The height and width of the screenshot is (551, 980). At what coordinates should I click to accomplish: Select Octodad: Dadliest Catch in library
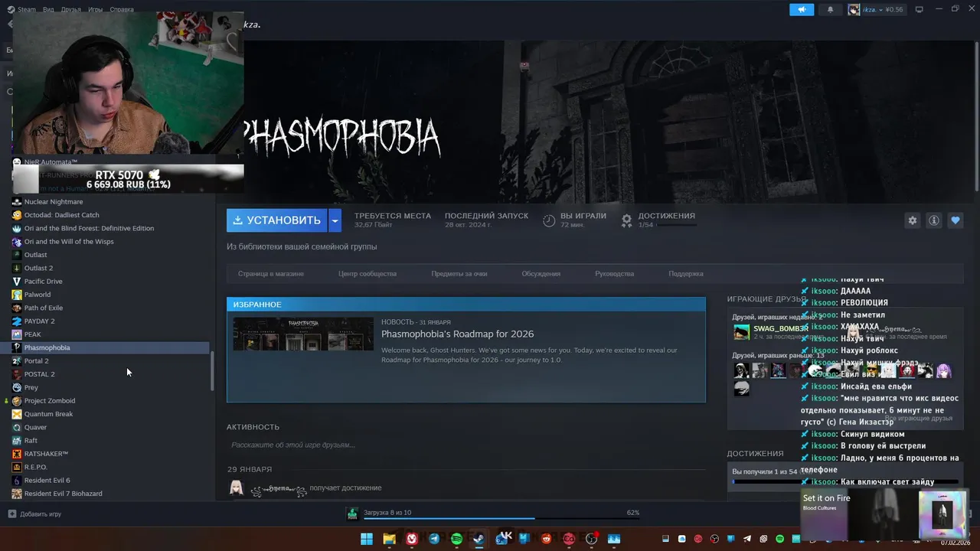click(62, 215)
